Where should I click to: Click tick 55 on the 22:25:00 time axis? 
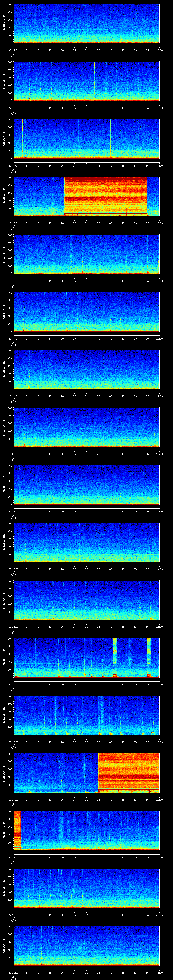(x=147, y=684)
